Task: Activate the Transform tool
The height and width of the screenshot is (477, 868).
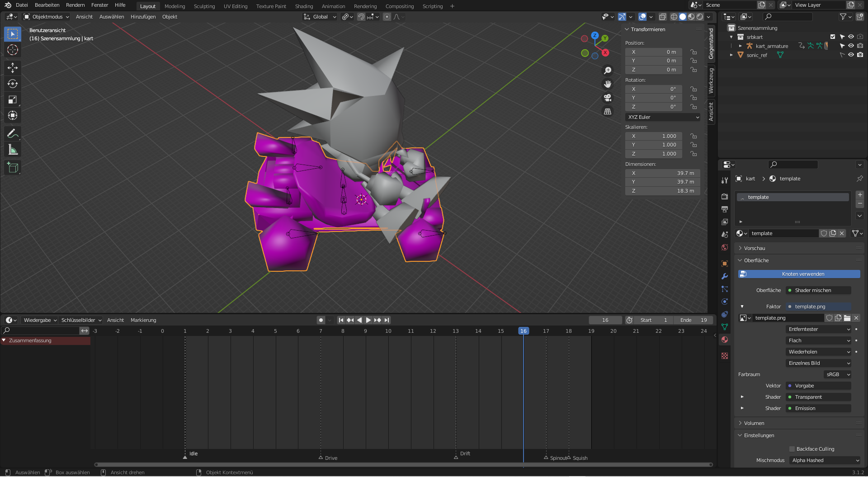Action: [13, 115]
